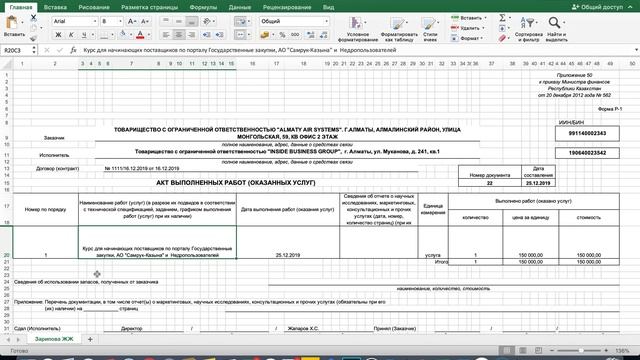Open the underline style dropdown arrow
This screenshot has height=360, width=640.
point(93,35)
